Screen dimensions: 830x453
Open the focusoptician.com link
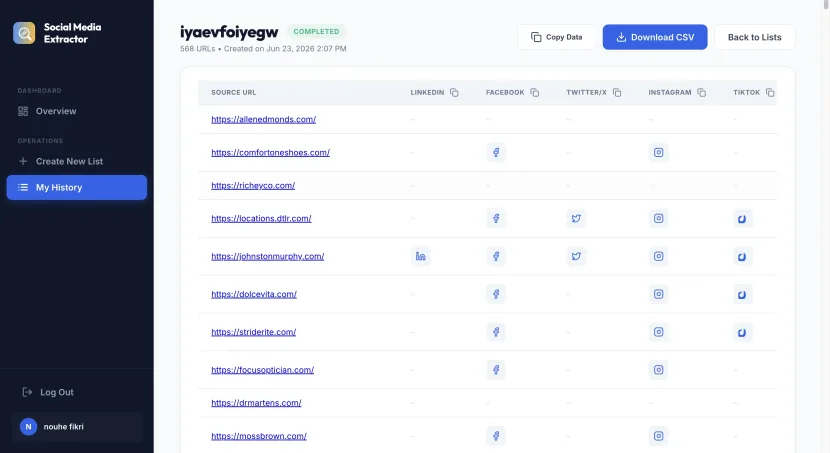(x=263, y=369)
